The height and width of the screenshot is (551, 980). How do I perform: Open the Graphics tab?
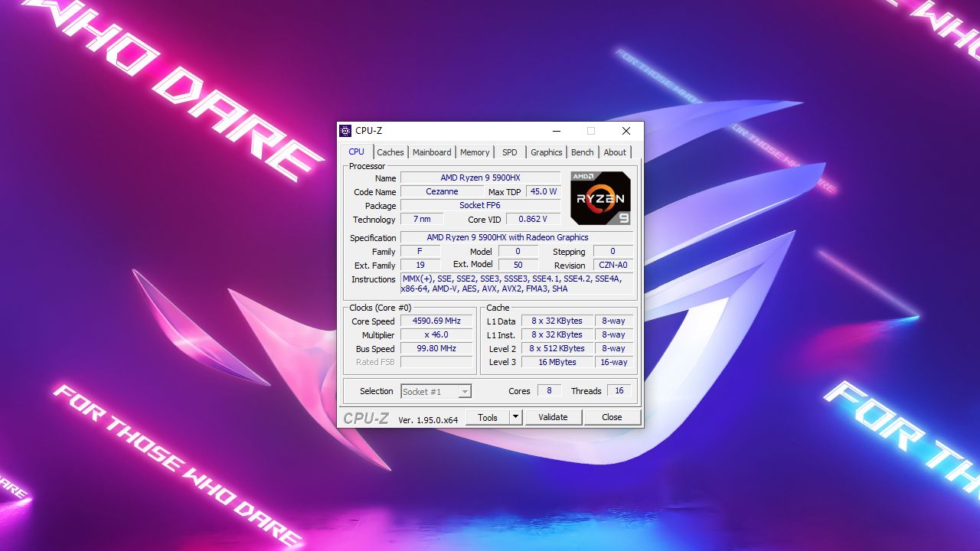coord(545,152)
